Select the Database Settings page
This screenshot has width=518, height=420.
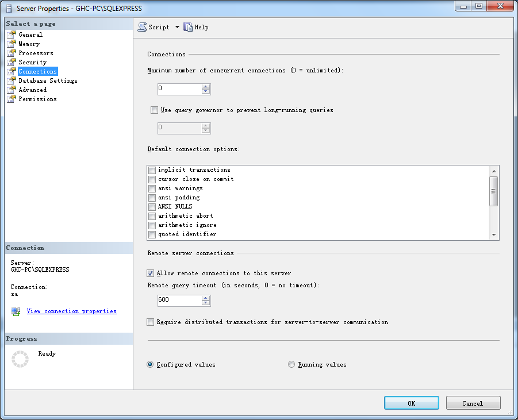click(48, 80)
